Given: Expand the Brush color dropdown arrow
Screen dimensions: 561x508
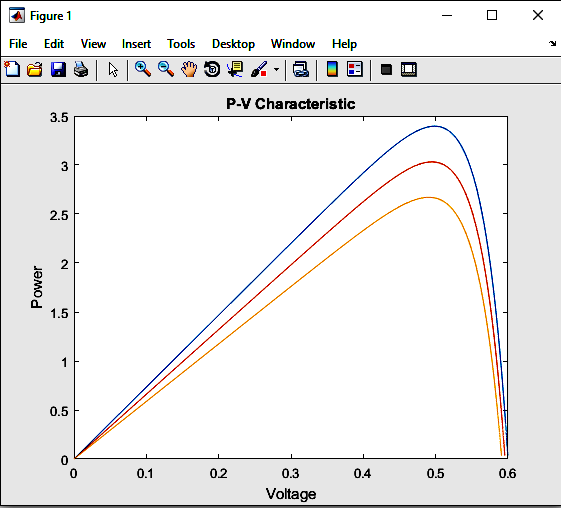Looking at the screenshot, I should (276, 69).
